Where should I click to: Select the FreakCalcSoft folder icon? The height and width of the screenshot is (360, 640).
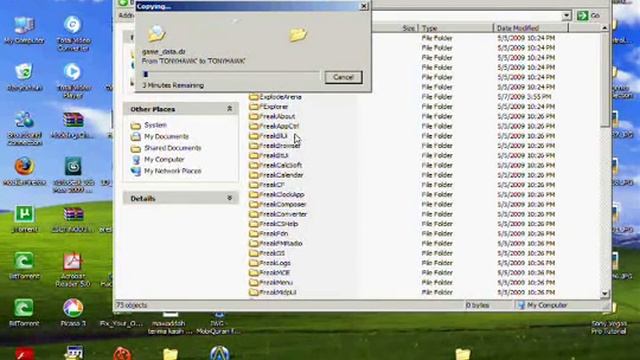coord(254,165)
